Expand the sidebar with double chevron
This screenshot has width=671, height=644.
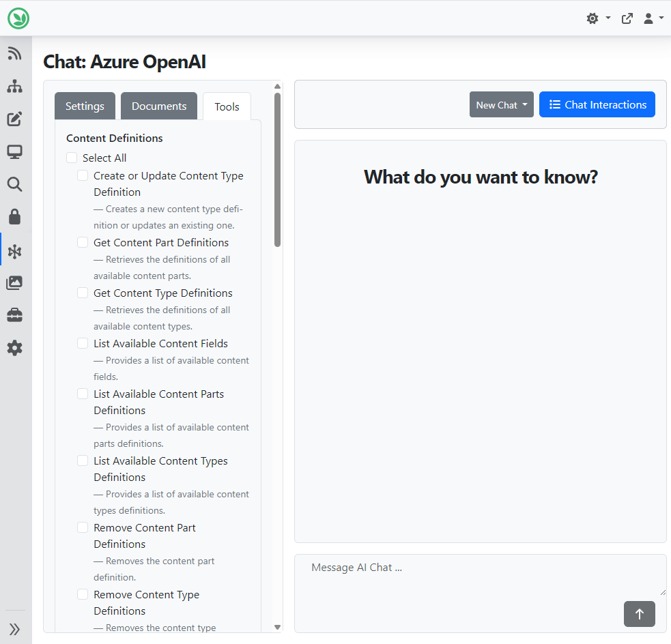click(14, 630)
